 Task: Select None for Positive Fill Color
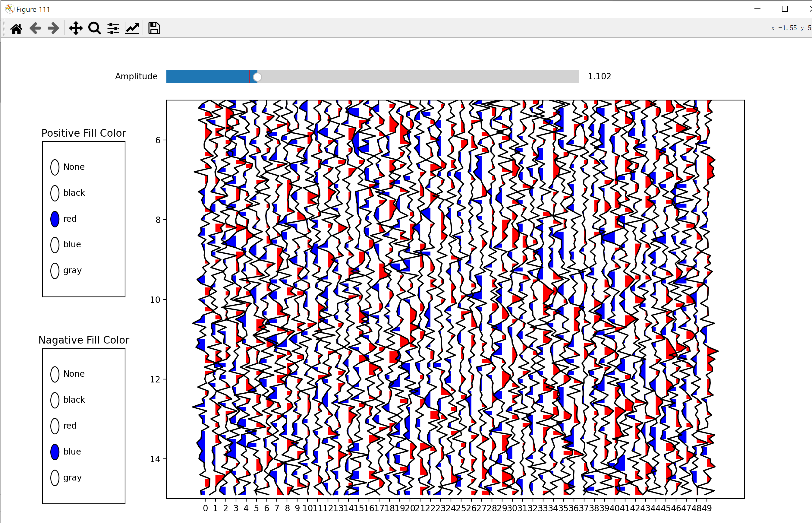(x=55, y=167)
